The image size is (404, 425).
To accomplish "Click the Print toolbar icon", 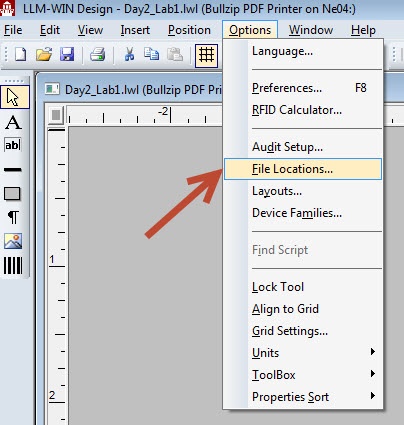I will (x=98, y=54).
